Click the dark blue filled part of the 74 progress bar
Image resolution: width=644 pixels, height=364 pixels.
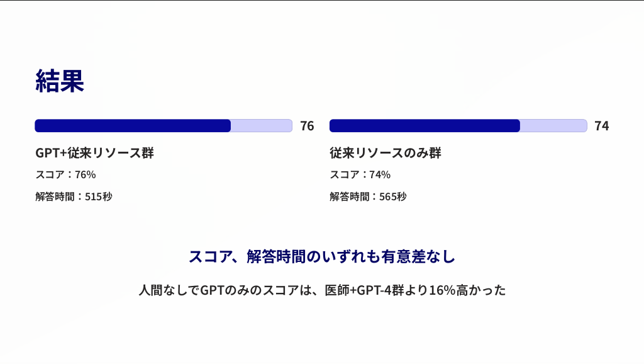pyautogui.click(x=425, y=126)
